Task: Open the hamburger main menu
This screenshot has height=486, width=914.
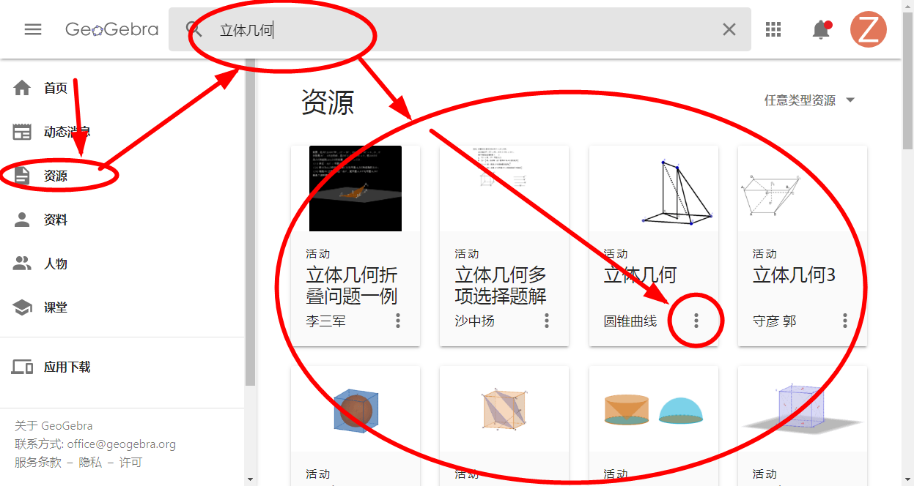Action: click(x=33, y=29)
